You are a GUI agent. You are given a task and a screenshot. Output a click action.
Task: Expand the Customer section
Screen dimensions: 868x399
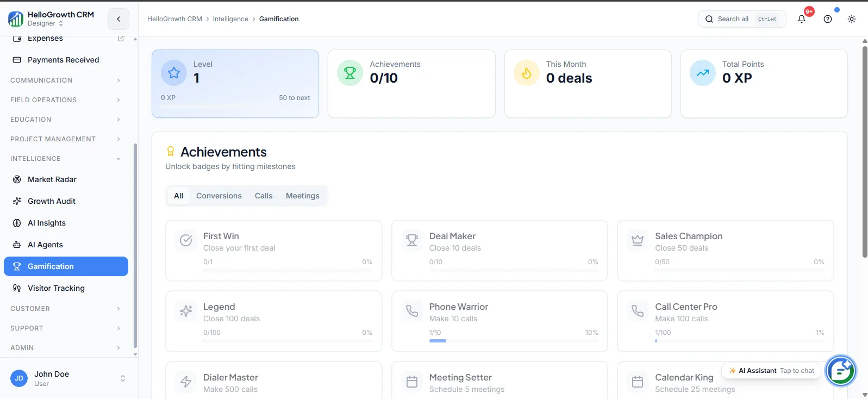click(65, 309)
